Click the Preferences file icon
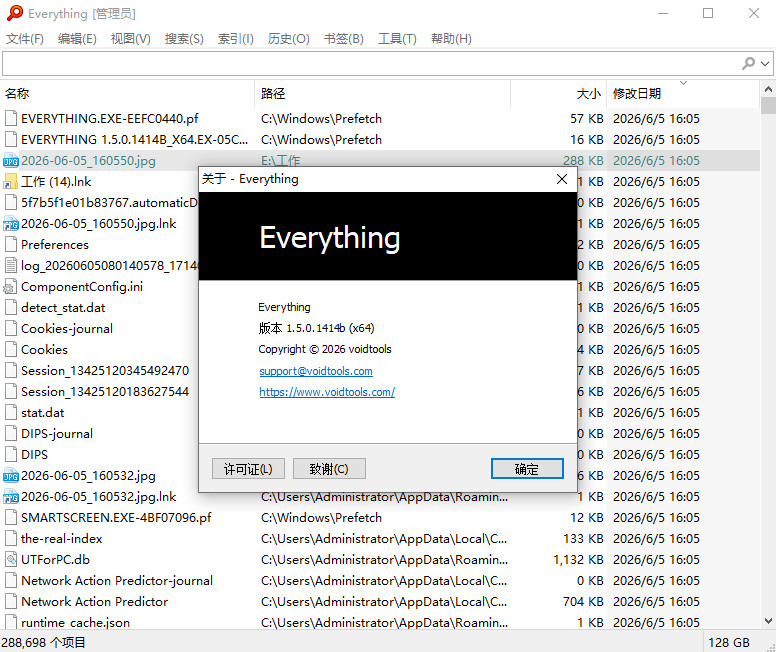The image size is (776, 652). pyautogui.click(x=10, y=244)
